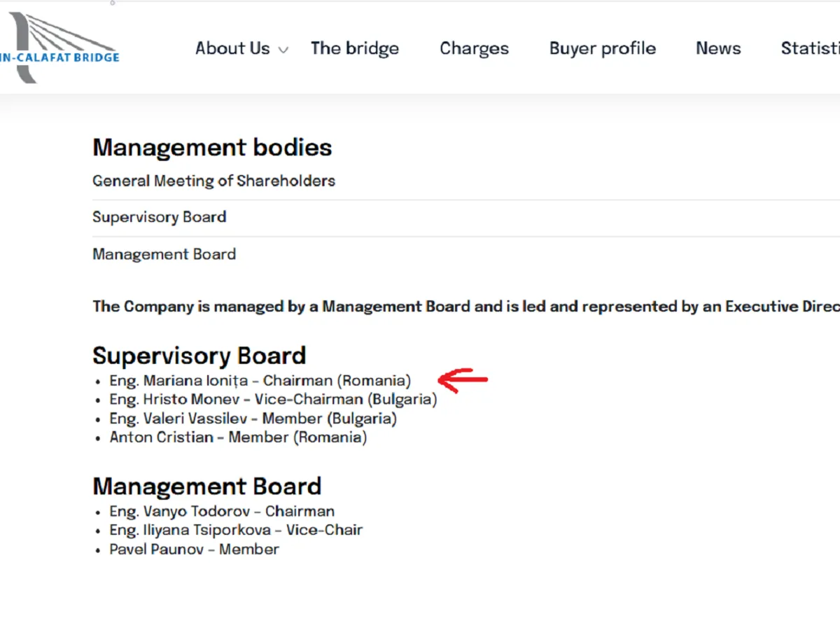Click the red arrow annotation
Viewport: 840px width, 630px height.
click(x=463, y=380)
